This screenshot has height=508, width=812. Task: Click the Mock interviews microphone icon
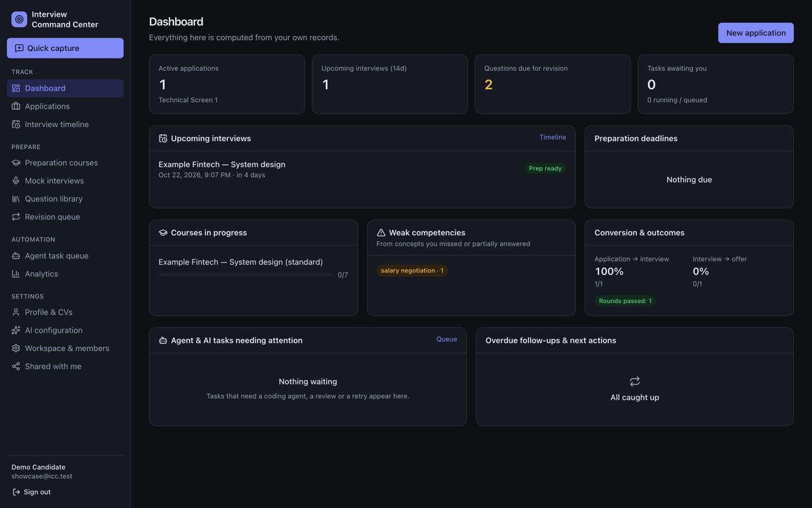click(16, 181)
